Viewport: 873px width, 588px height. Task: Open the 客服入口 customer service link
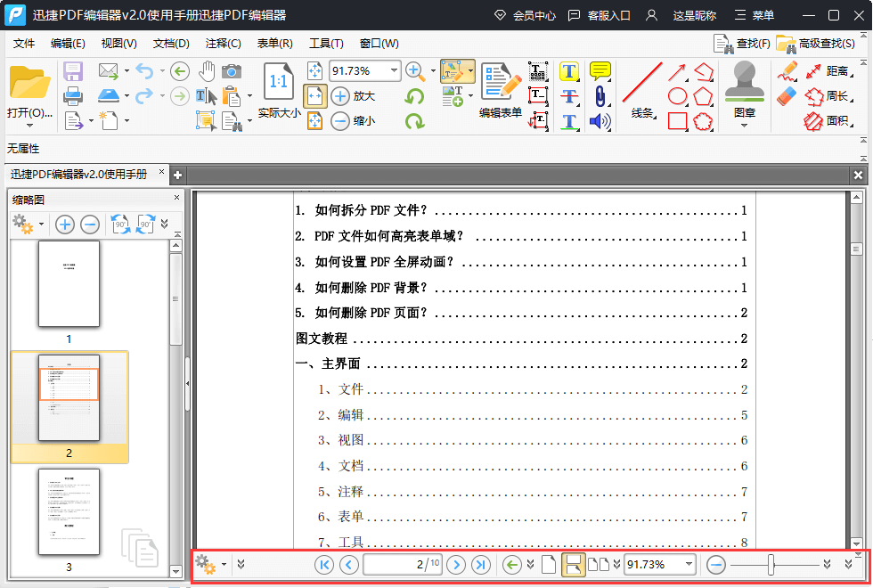tap(599, 15)
